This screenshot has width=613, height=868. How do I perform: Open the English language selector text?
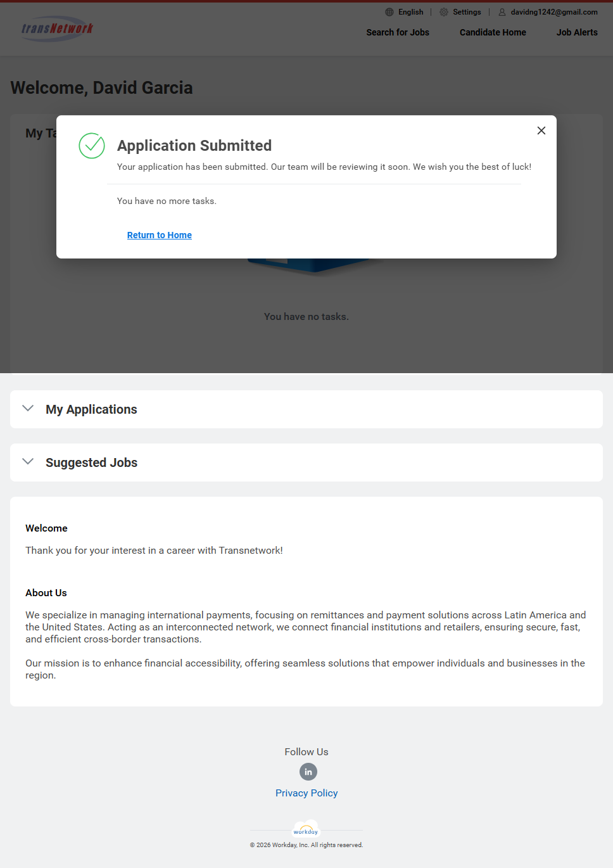pos(410,12)
